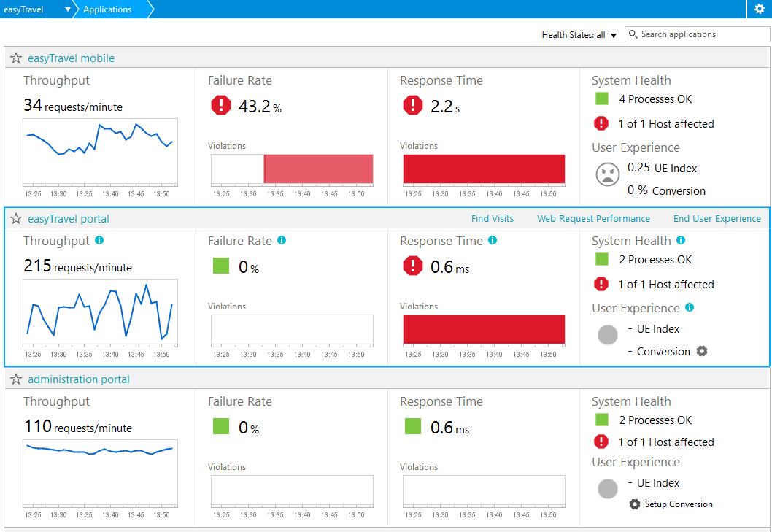Screen dimensions: 772x532
Task: Click the angry face UE icon for easyTravel mobile
Action: click(x=608, y=174)
